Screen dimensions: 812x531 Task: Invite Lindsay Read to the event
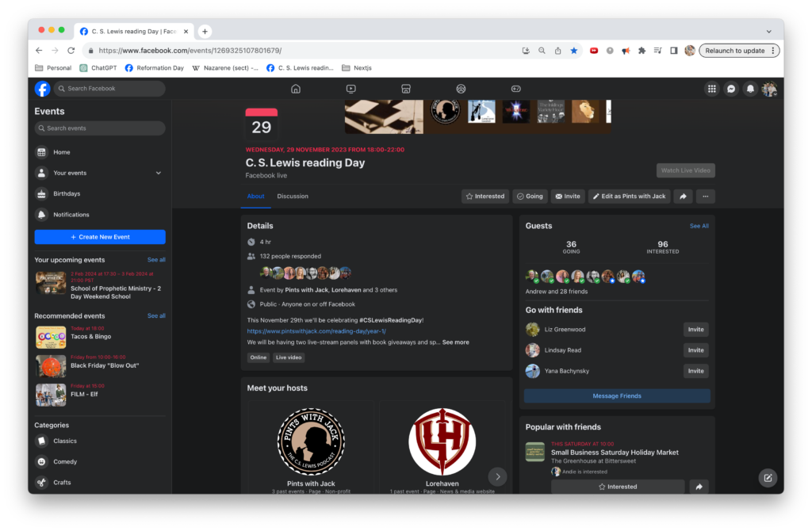pyautogui.click(x=696, y=350)
